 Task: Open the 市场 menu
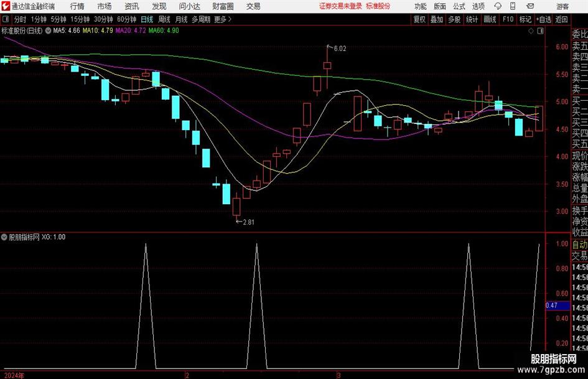click(105, 6)
